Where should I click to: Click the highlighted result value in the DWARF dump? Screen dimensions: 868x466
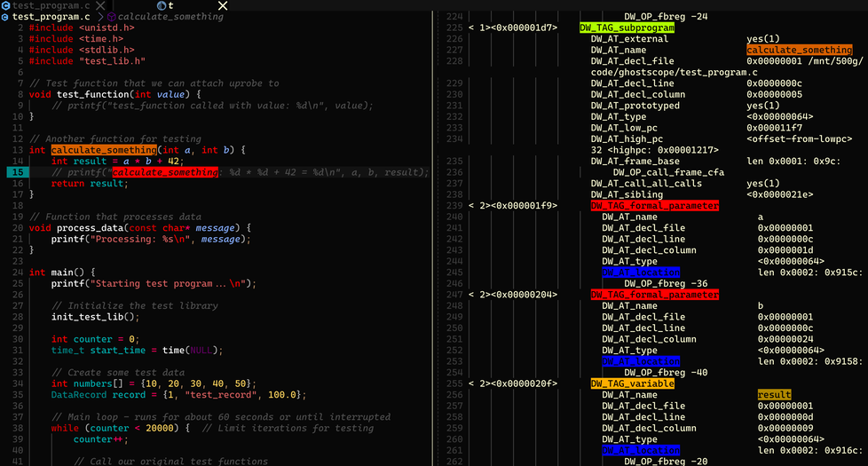click(774, 395)
